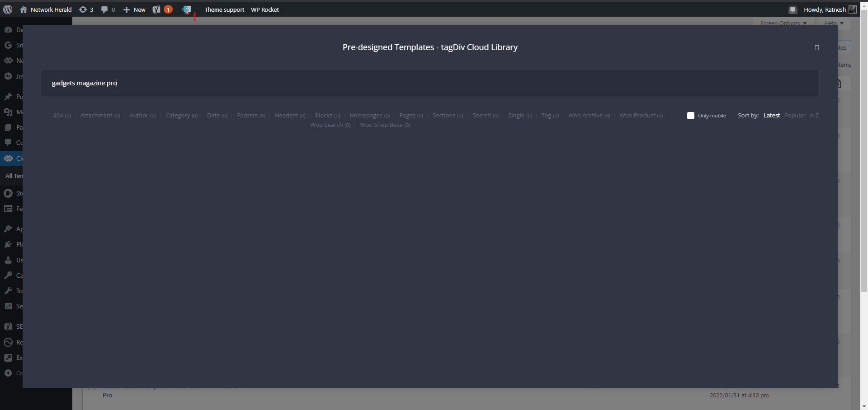This screenshot has height=410, width=868.
Task: Open the Theme support menu
Action: pos(224,9)
